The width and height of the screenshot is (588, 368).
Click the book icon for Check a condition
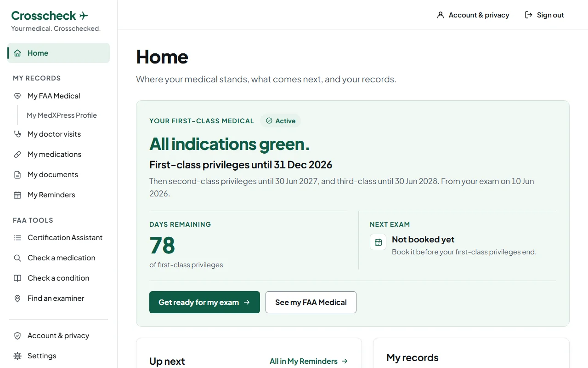17,278
